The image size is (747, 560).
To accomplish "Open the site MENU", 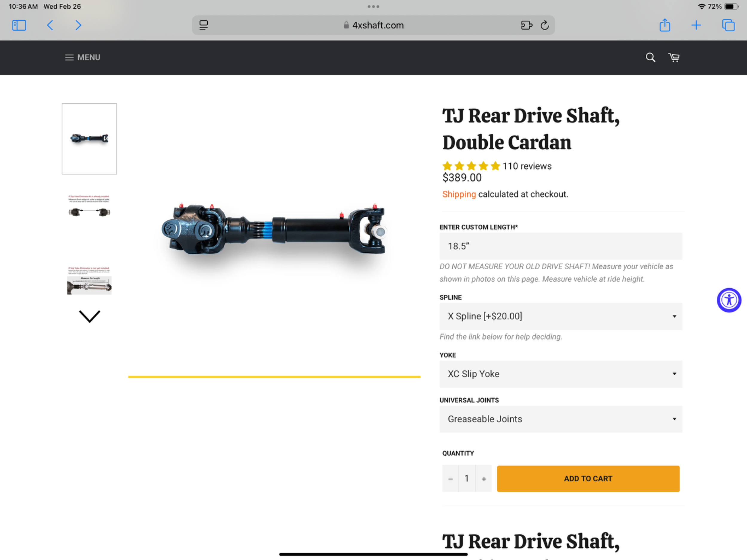I will coord(83,57).
